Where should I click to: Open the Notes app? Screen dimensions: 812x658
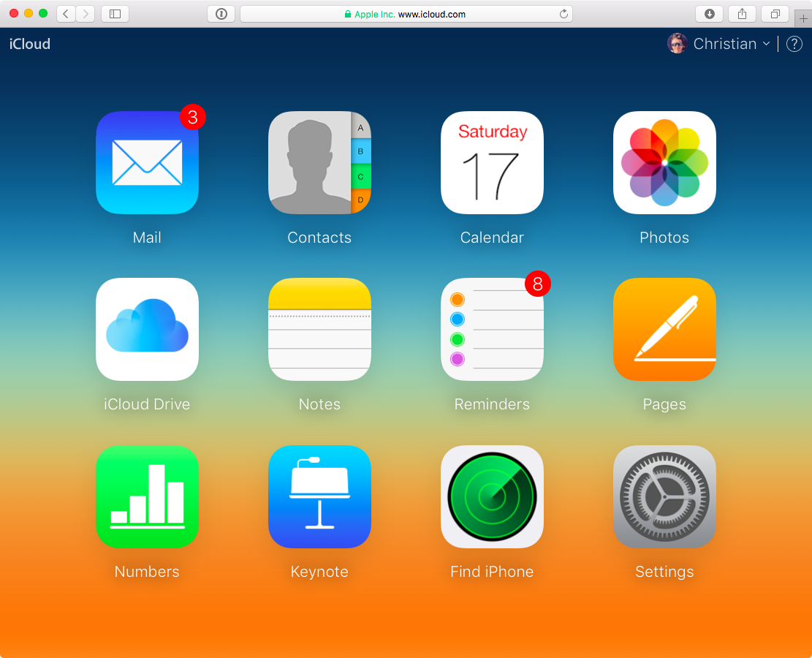(319, 330)
